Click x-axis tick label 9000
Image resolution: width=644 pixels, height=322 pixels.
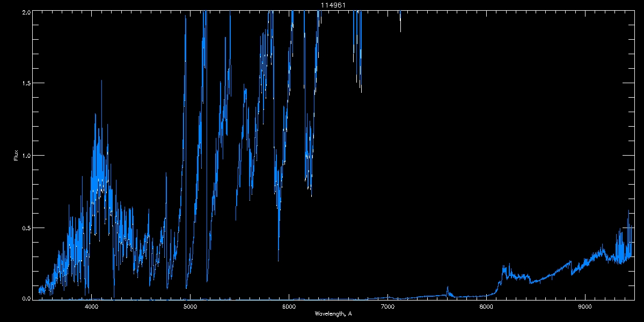pos(585,307)
